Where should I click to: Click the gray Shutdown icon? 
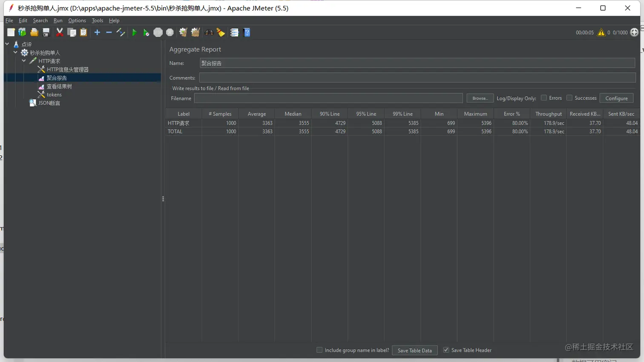point(170,32)
